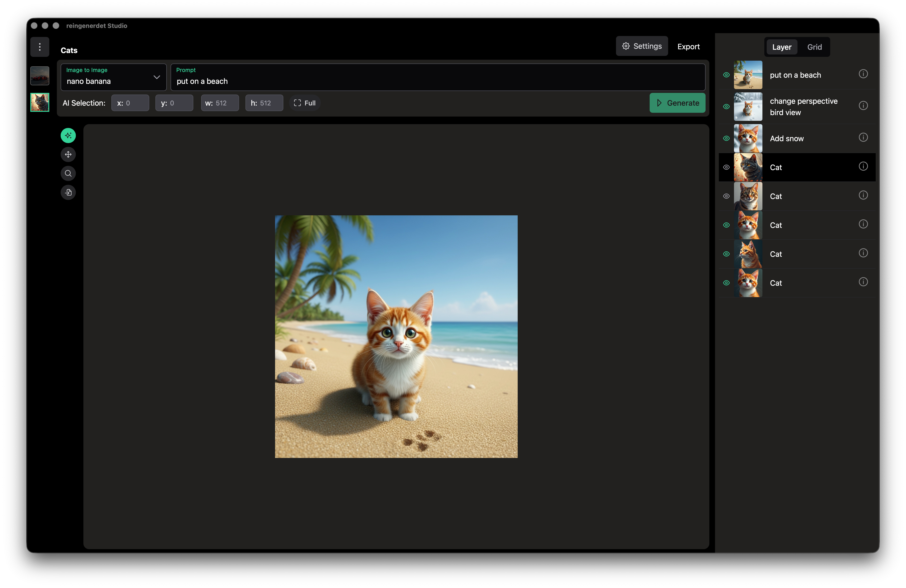Switch to the Layer tab

[x=782, y=47]
